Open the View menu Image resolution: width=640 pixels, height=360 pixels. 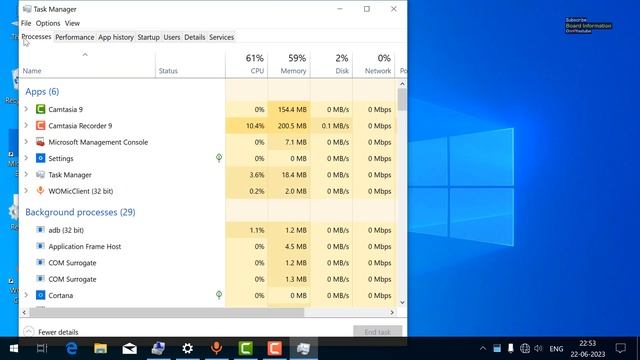pyautogui.click(x=72, y=23)
